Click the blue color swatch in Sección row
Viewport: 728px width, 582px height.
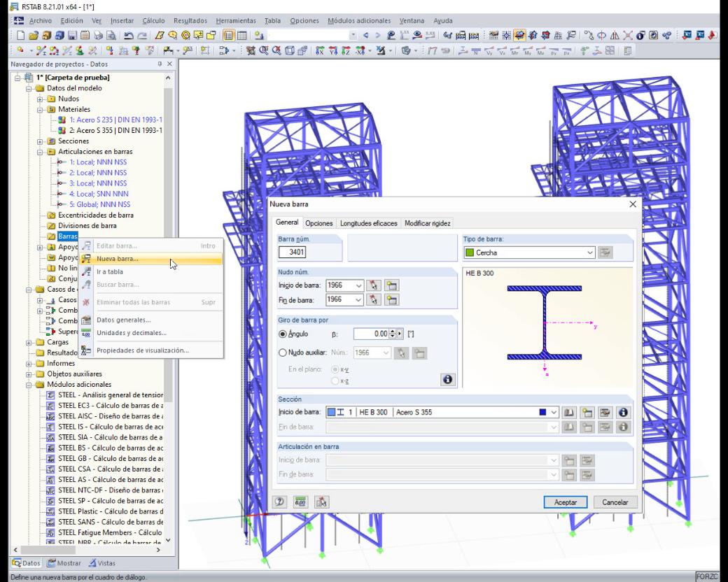(x=542, y=412)
